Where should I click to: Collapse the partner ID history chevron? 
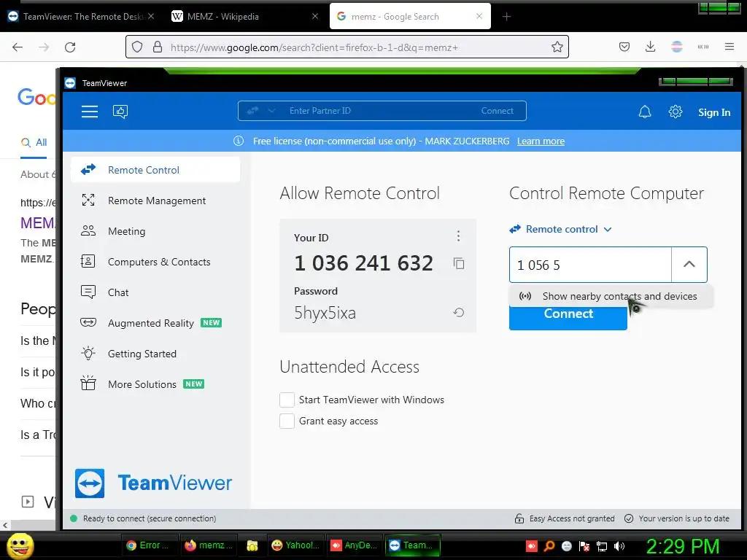689,264
